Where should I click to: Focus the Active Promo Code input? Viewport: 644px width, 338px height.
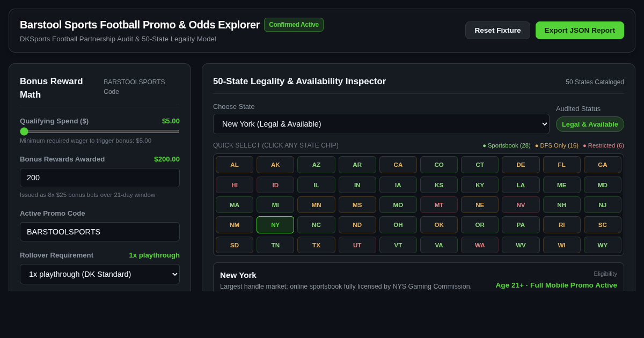(x=100, y=232)
